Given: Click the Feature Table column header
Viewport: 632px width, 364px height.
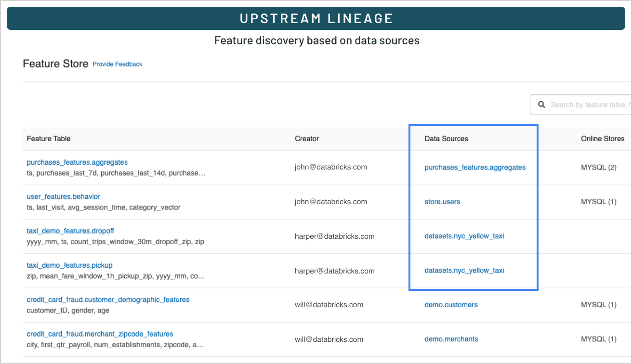Looking at the screenshot, I should click(49, 139).
